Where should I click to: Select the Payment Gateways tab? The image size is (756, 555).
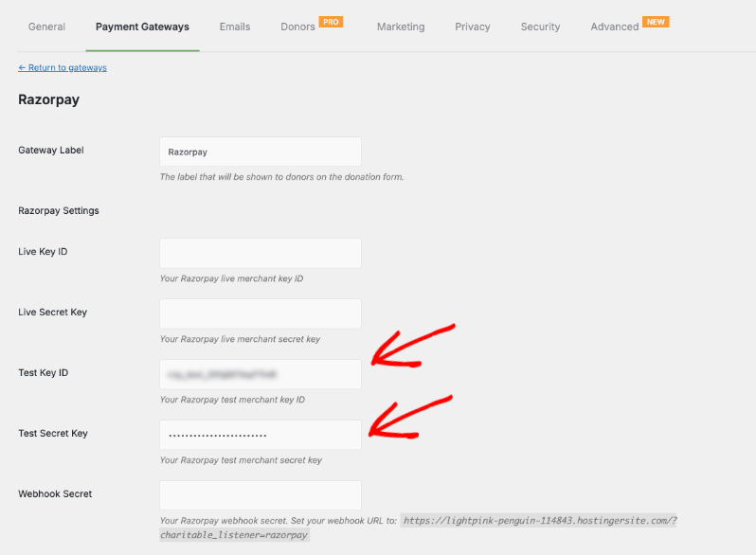[x=142, y=27]
